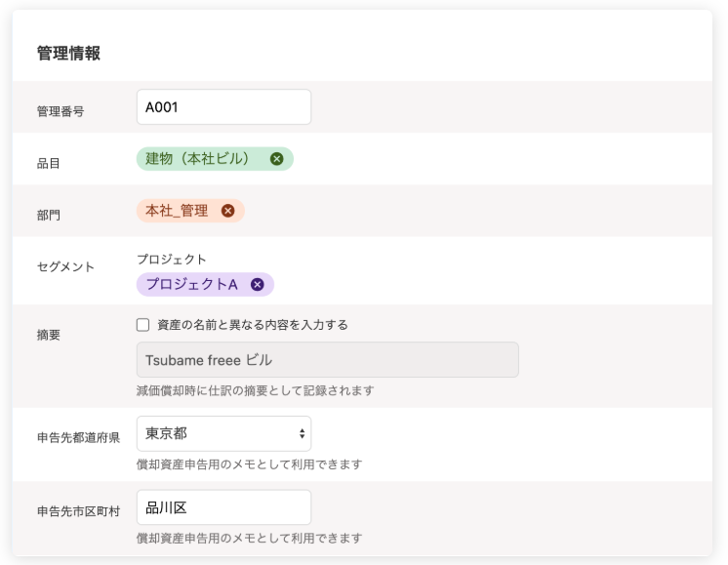Open the 申告先都道府県 dropdown showing 東京都
Image resolution: width=728 pixels, height=565 pixels.
(x=222, y=433)
